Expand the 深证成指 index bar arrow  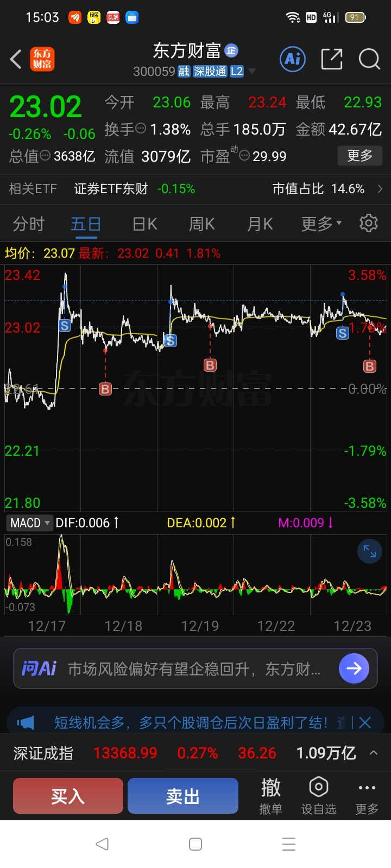374,752
